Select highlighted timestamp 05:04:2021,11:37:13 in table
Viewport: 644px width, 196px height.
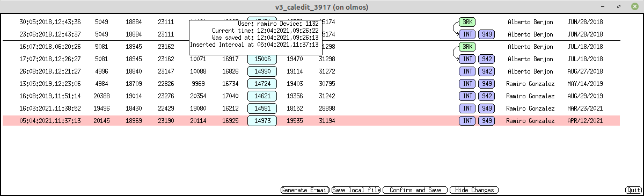(50, 121)
